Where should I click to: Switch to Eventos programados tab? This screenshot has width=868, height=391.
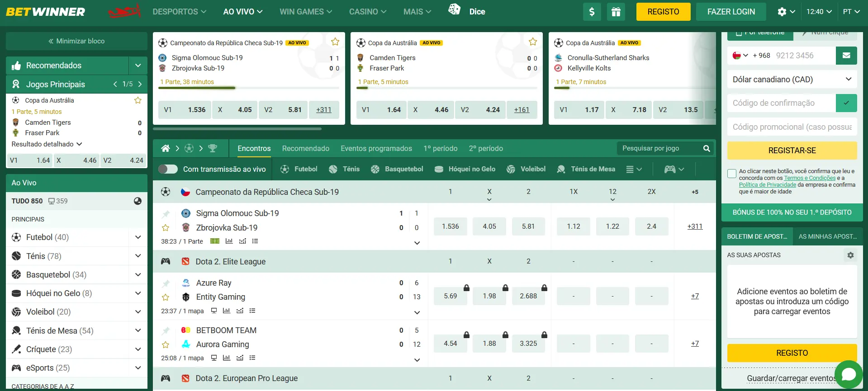376,148
